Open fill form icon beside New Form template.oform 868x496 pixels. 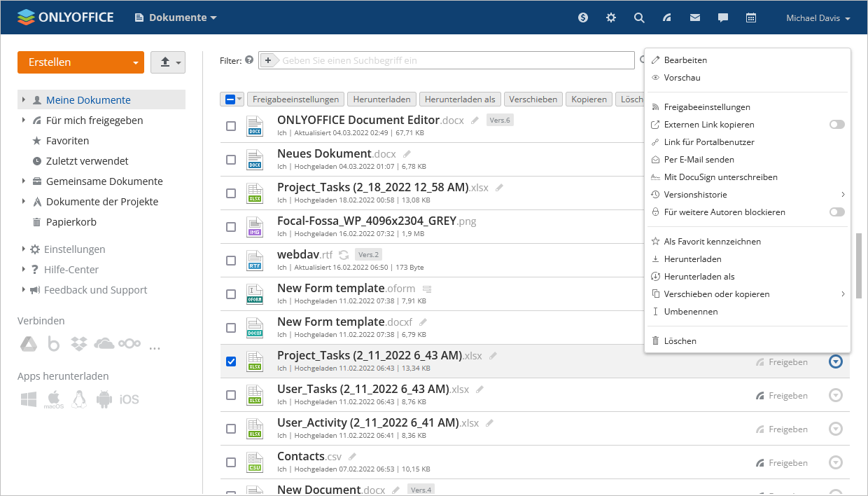tap(427, 289)
